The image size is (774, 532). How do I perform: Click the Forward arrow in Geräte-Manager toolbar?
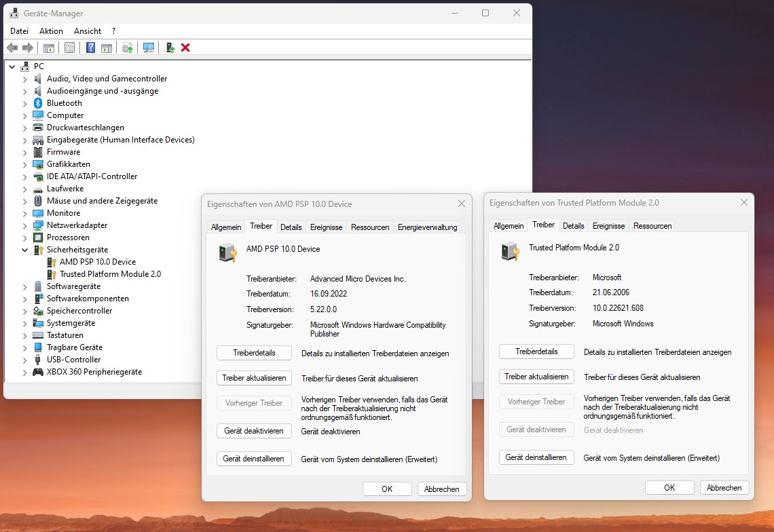point(28,48)
